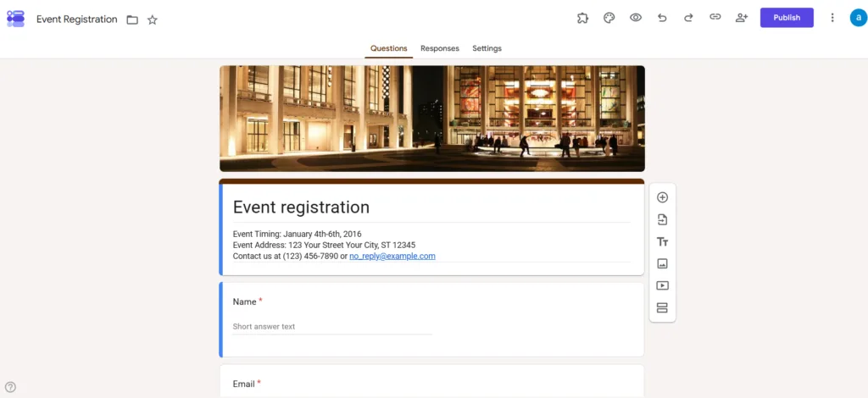
Task: Open the help icon
Action: [x=10, y=387]
